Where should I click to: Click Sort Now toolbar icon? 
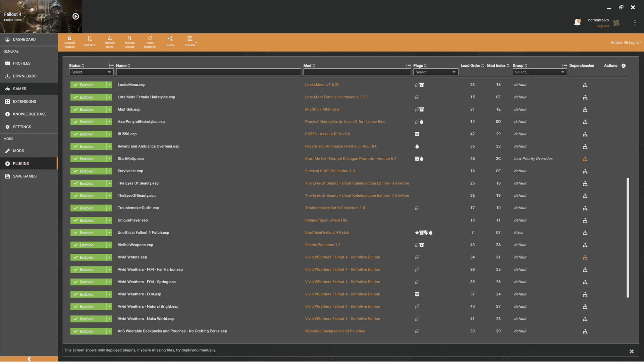(90, 39)
